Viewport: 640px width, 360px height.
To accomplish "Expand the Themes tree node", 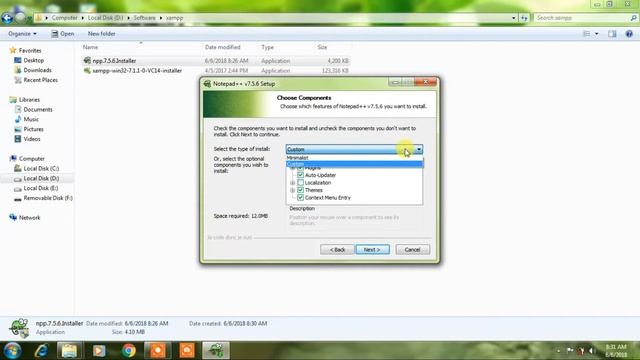I will (293, 190).
